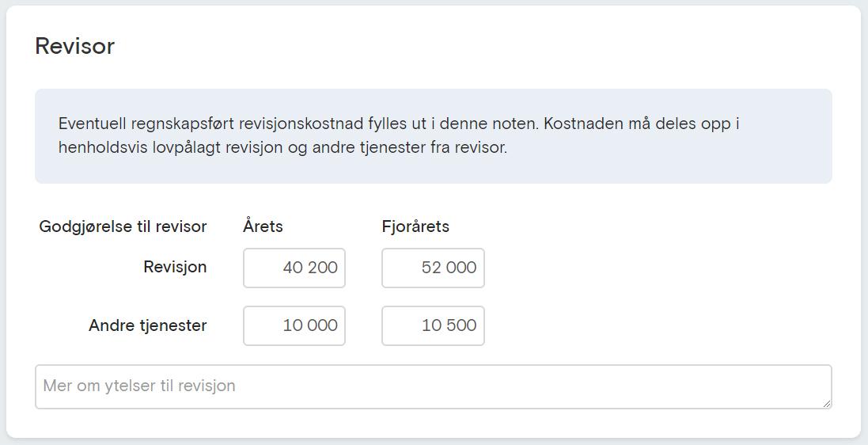Click the 'Revisor' section heading
The height and width of the screenshot is (445, 868).
[74, 45]
